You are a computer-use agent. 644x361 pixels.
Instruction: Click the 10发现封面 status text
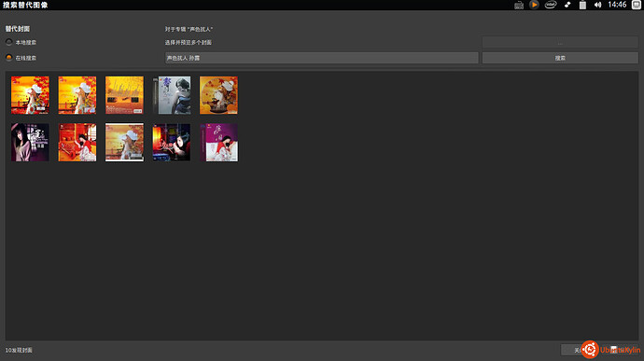(19, 350)
